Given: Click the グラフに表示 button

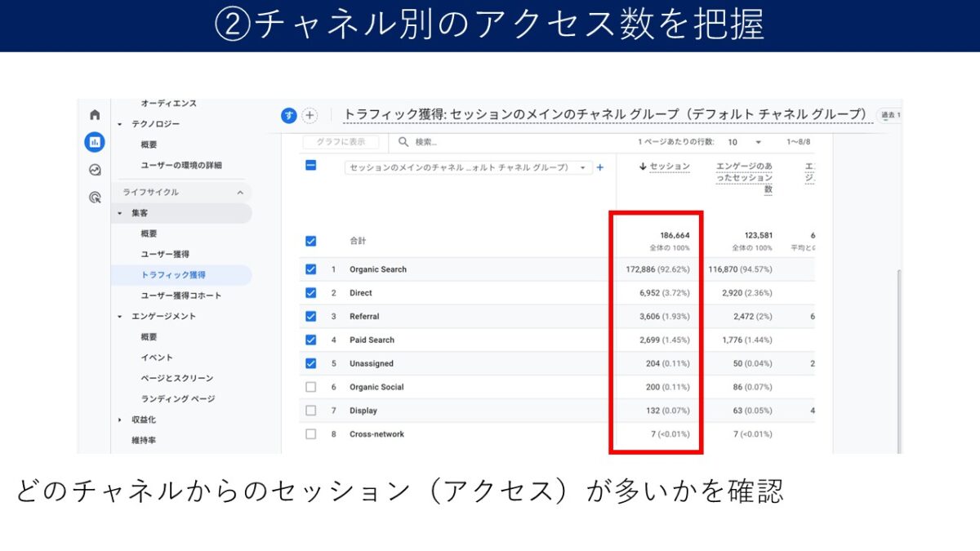Looking at the screenshot, I should [341, 142].
